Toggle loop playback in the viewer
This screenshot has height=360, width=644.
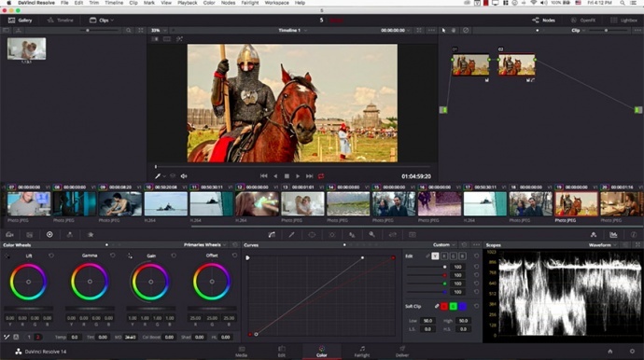[321, 176]
